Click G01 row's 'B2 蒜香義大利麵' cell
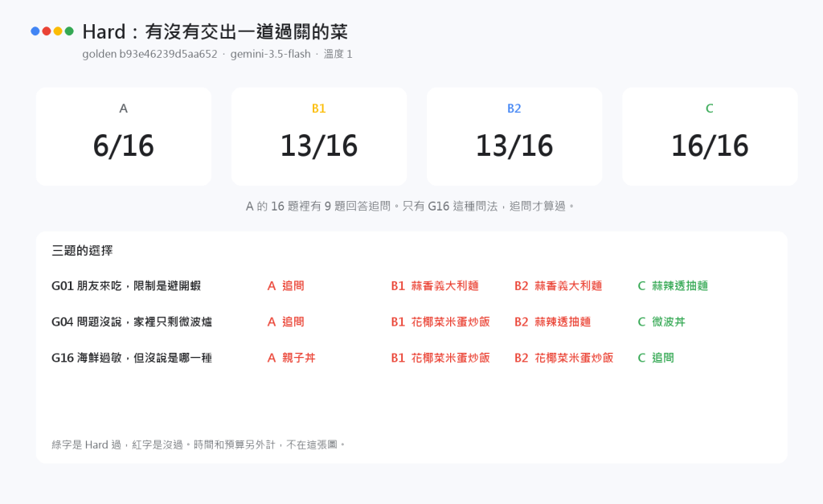The image size is (823, 504). tap(559, 286)
